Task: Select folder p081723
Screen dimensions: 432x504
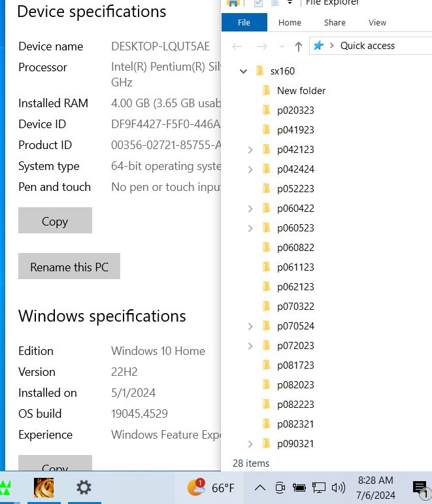Action: pyautogui.click(x=295, y=365)
